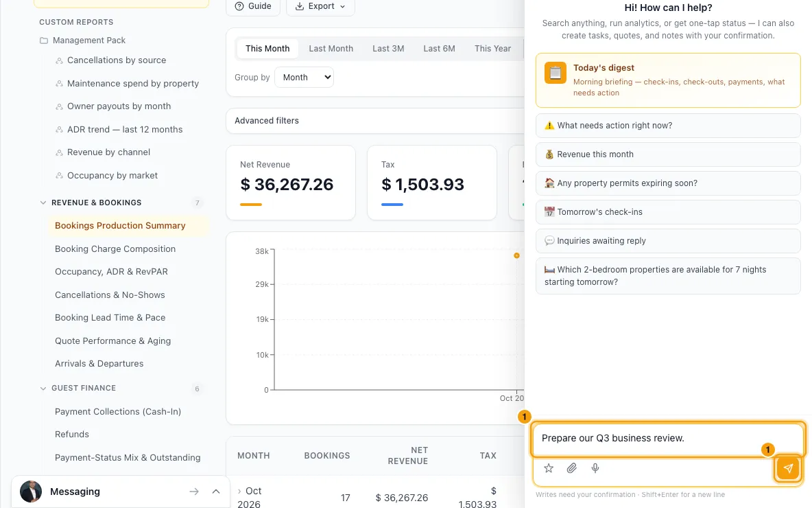
Task: Click the "Tomorrow's check-ins" suggestion
Action: (x=668, y=212)
